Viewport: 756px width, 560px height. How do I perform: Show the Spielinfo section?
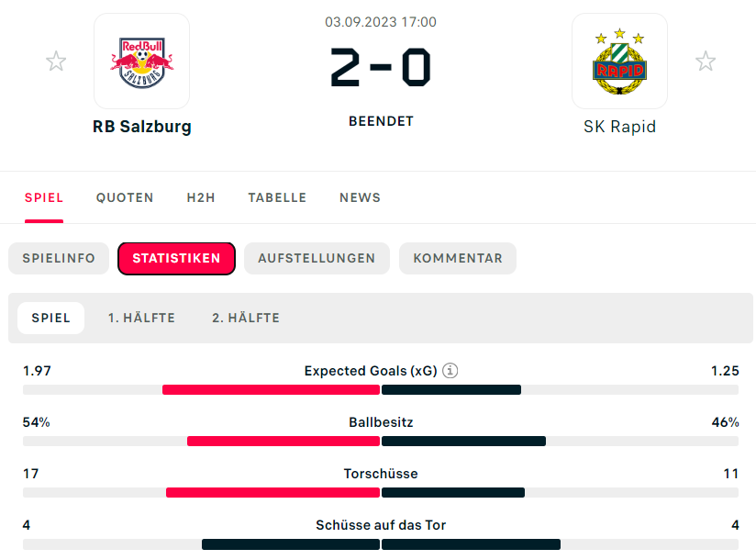pos(59,259)
